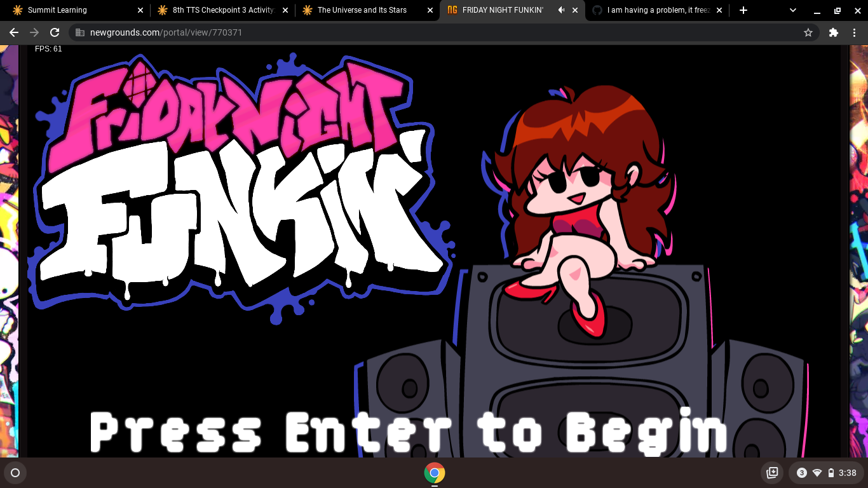
Task: Open the notification count badge
Action: point(802,473)
